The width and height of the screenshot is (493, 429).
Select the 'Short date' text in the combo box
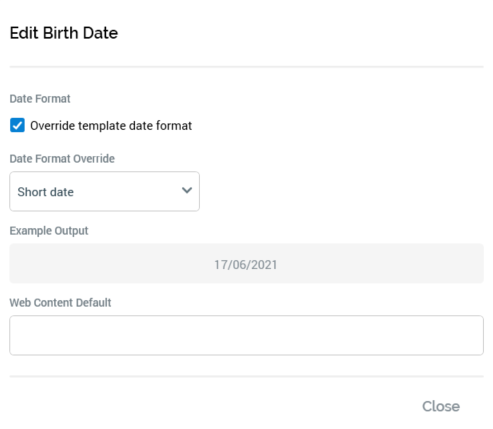pyautogui.click(x=45, y=192)
